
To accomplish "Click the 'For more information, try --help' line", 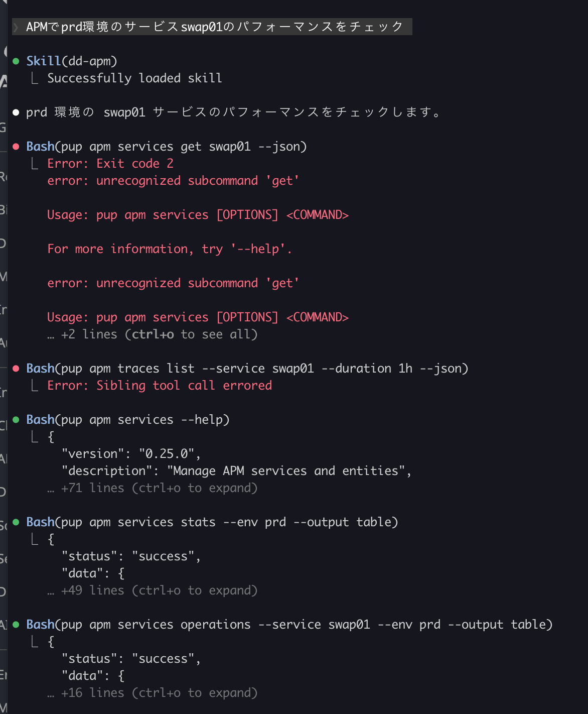I will [x=170, y=249].
